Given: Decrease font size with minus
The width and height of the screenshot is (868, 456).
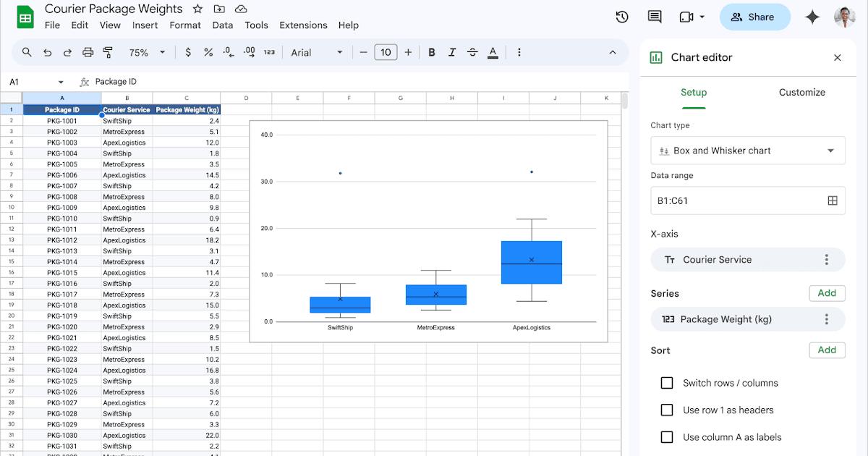Looking at the screenshot, I should click(x=363, y=52).
